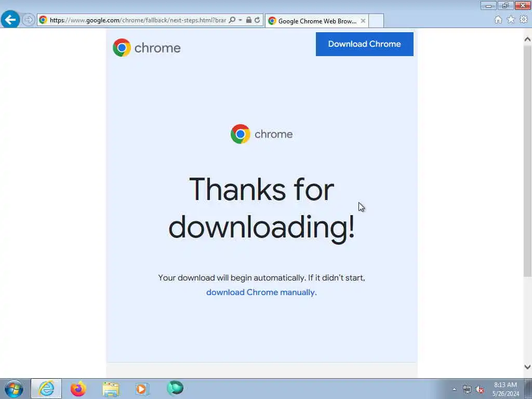Click the Chrome favicon in address bar

(43, 20)
